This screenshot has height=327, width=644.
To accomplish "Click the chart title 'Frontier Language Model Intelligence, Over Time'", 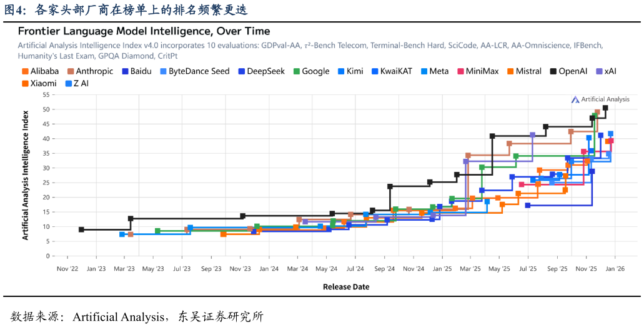I will pyautogui.click(x=144, y=31).
